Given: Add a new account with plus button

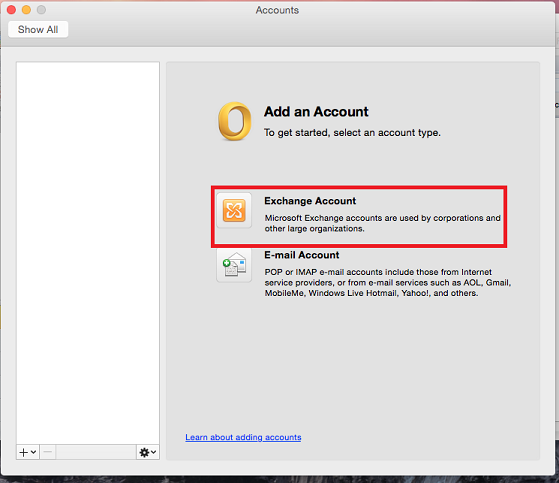Looking at the screenshot, I should [24, 452].
